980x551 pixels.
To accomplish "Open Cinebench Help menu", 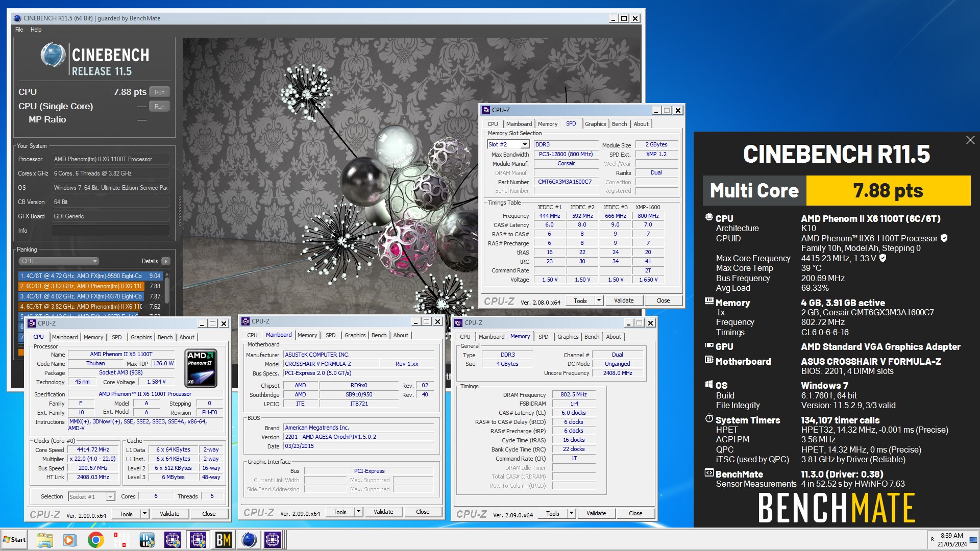I will 36,30.
